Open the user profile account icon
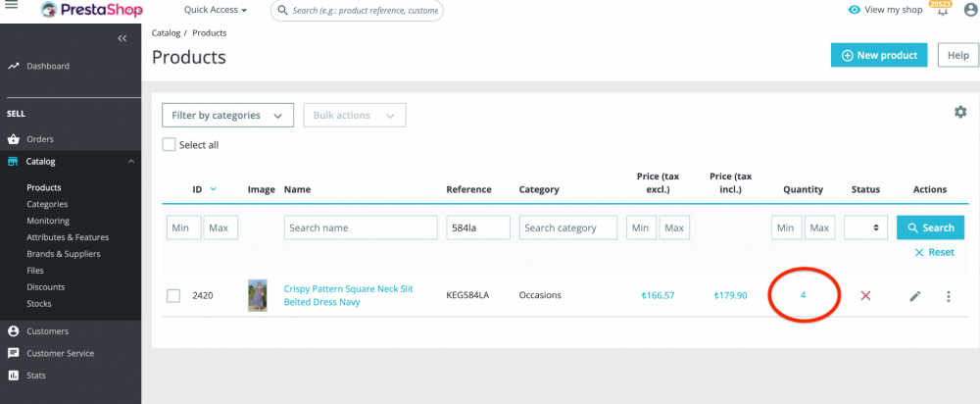 (x=970, y=10)
